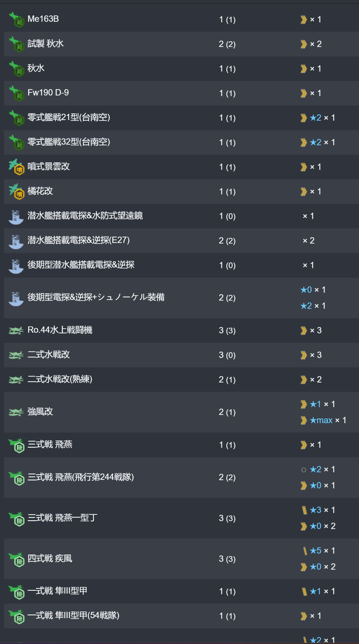Select the 試製 秋水 equipment name

tap(46, 44)
